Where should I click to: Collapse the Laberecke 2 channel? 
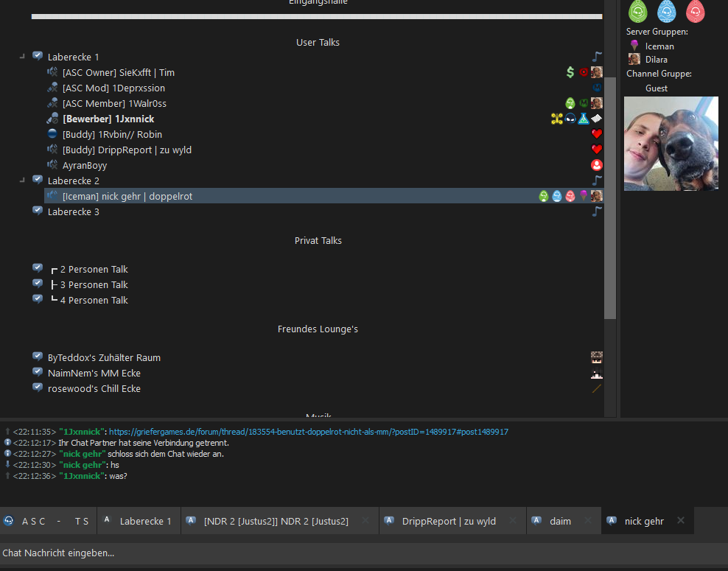point(22,181)
